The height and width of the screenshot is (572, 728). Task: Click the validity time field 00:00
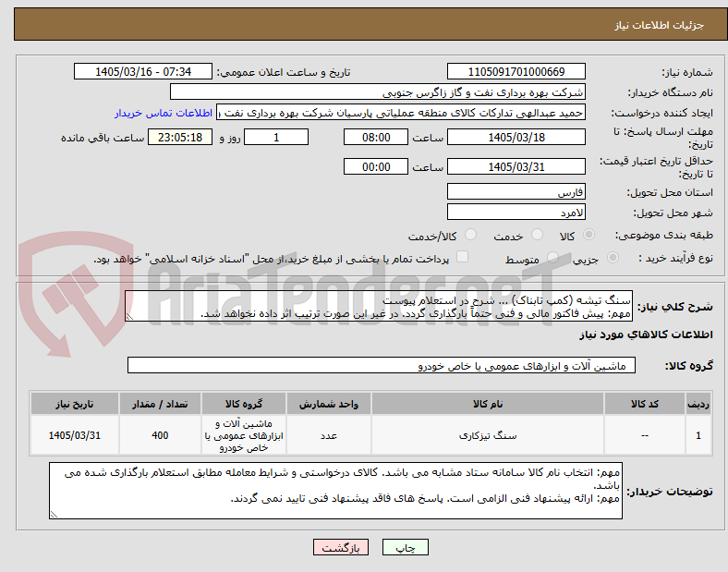(376, 166)
